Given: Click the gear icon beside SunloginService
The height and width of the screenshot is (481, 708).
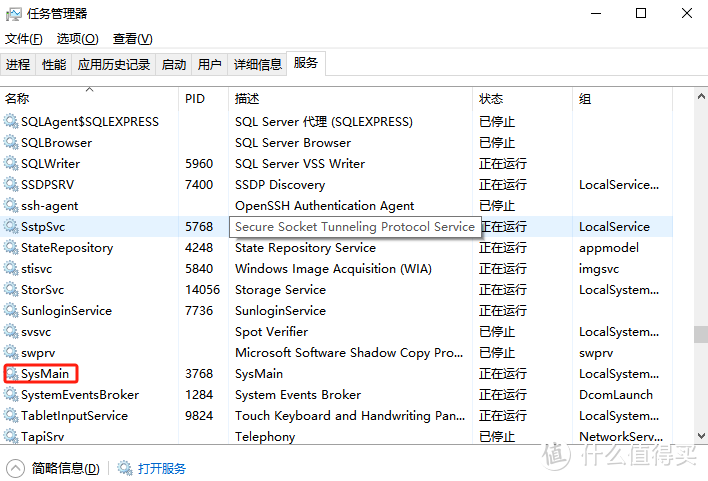Looking at the screenshot, I should (11, 310).
